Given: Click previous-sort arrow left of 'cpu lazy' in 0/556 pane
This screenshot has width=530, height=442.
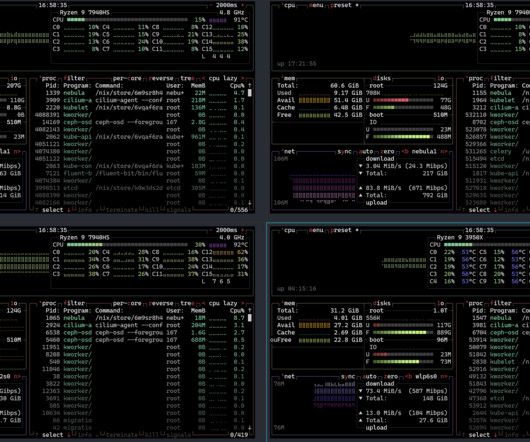Looking at the screenshot, I should pyautogui.click(x=203, y=78).
